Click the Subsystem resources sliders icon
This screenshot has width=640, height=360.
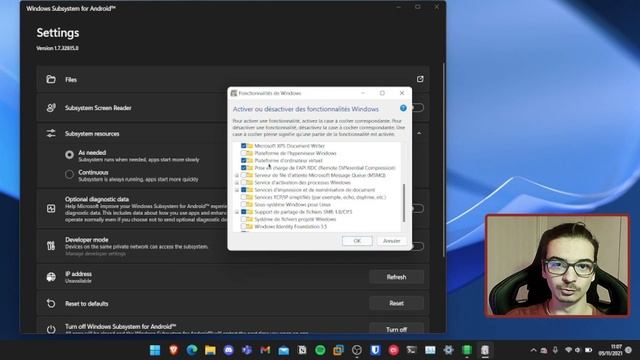(51, 133)
